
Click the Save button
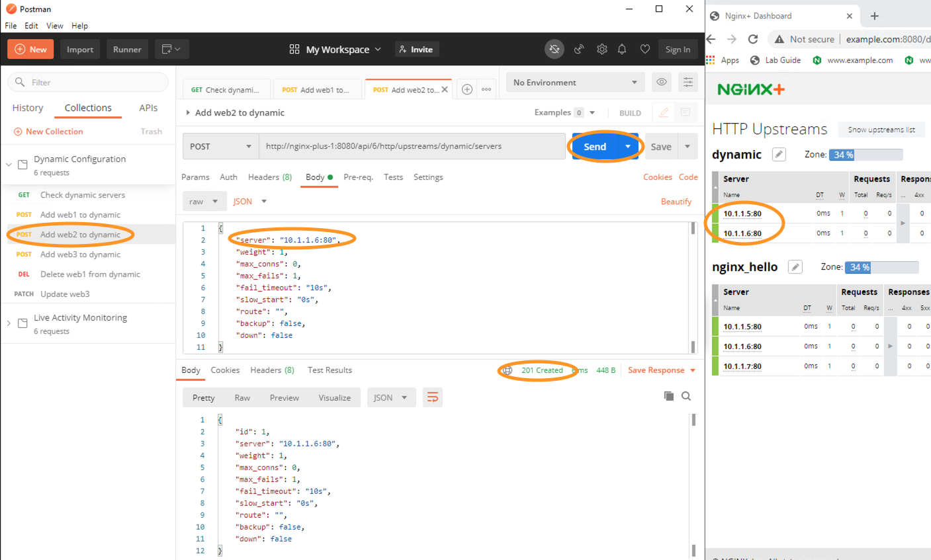click(661, 147)
